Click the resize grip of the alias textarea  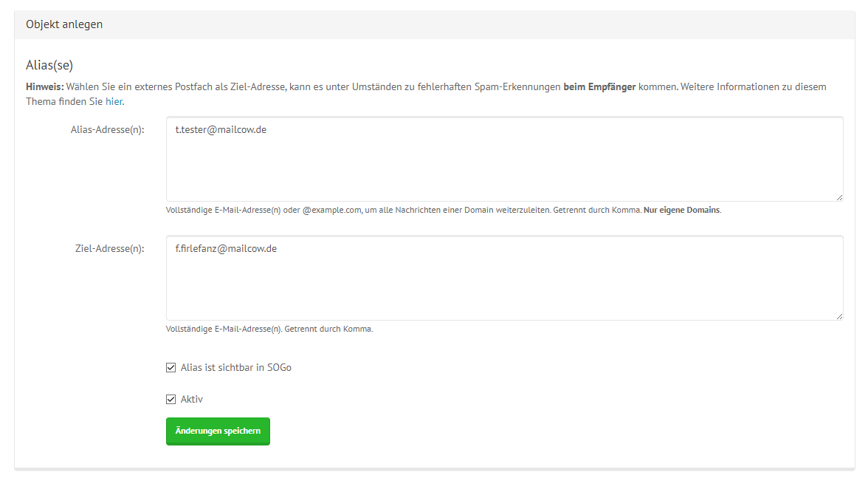coord(839,196)
